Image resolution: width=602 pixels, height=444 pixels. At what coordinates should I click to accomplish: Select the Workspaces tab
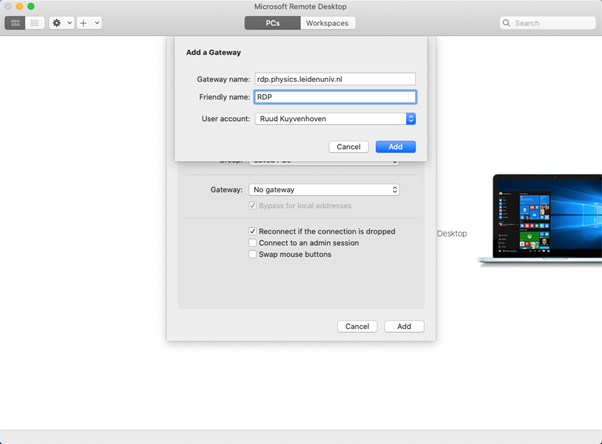click(x=327, y=23)
